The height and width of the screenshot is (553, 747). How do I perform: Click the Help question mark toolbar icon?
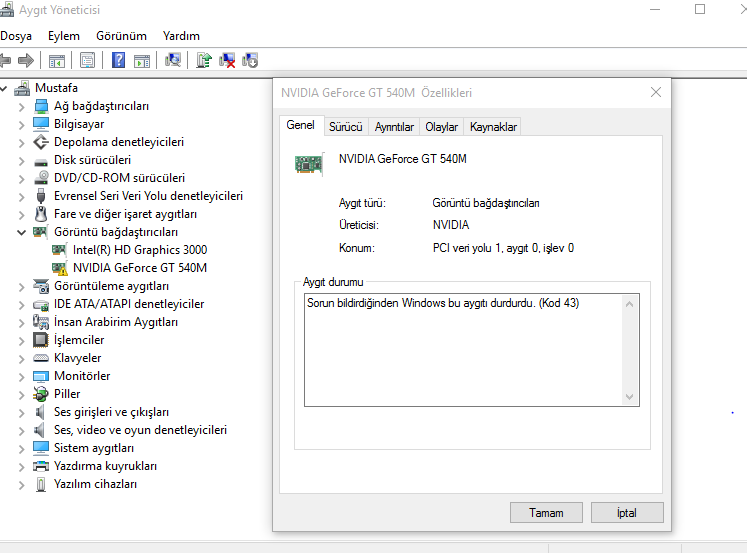click(119, 60)
